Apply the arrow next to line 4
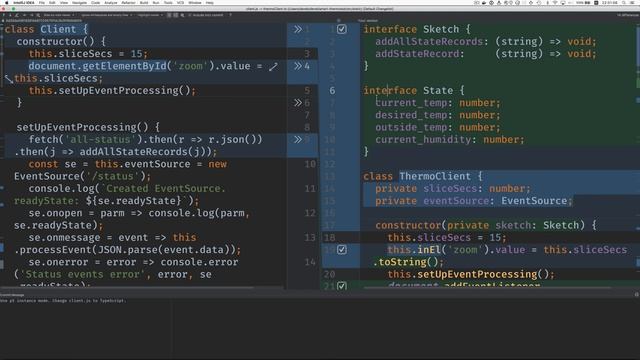 (298, 66)
